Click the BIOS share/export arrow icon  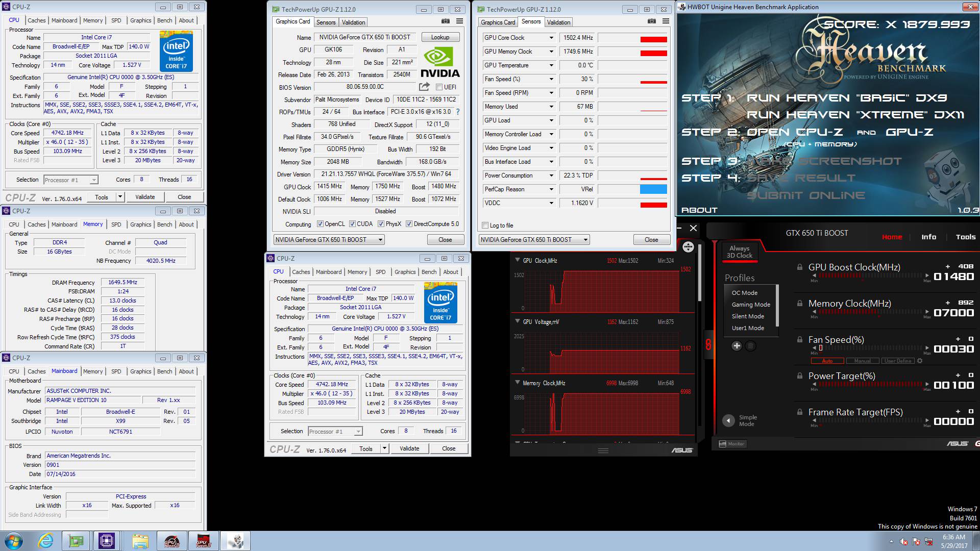pyautogui.click(x=424, y=87)
